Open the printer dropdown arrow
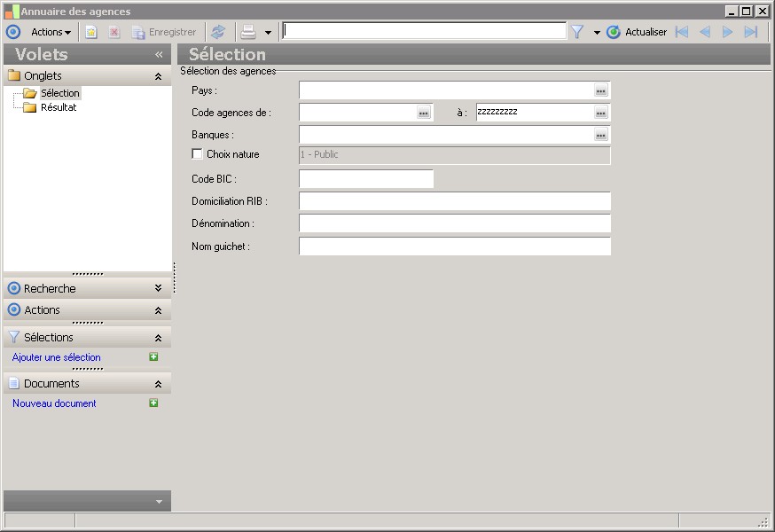The width and height of the screenshot is (775, 532). (268, 33)
